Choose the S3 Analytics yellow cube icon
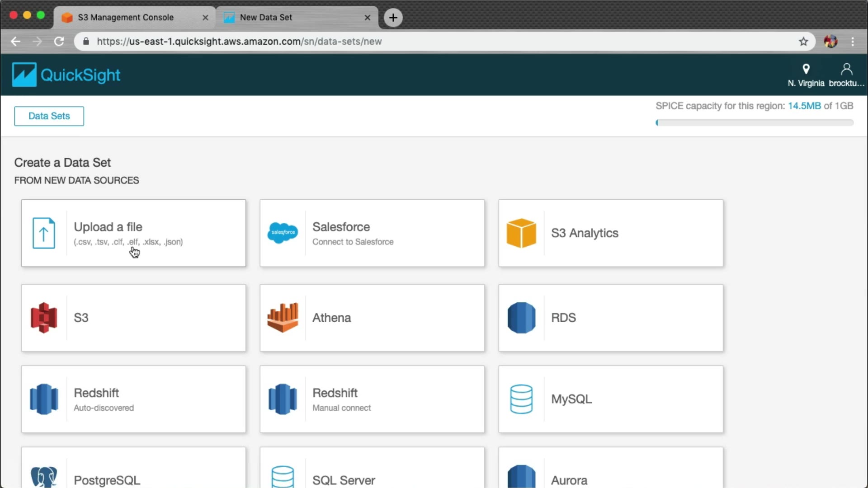Viewport: 868px width, 488px height. [x=521, y=233]
